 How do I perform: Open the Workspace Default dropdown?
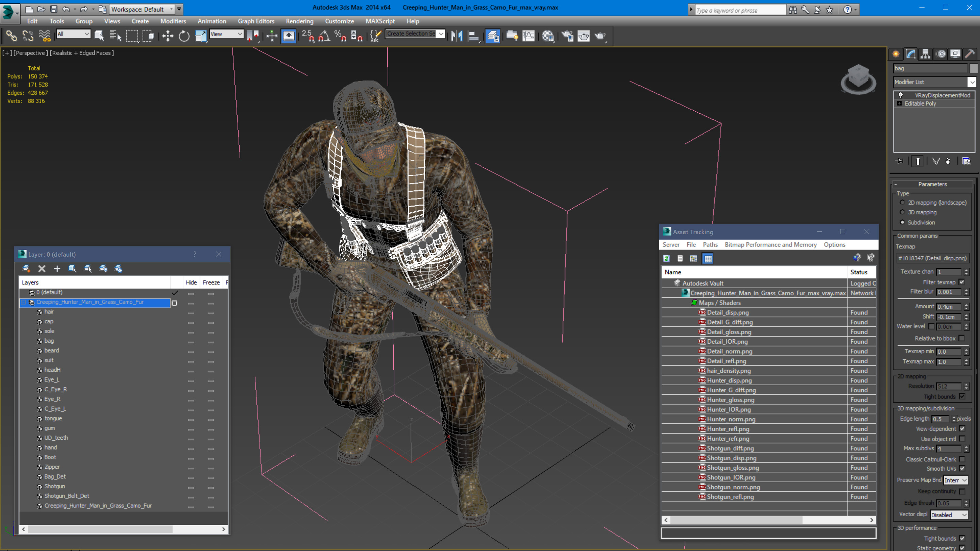[142, 9]
